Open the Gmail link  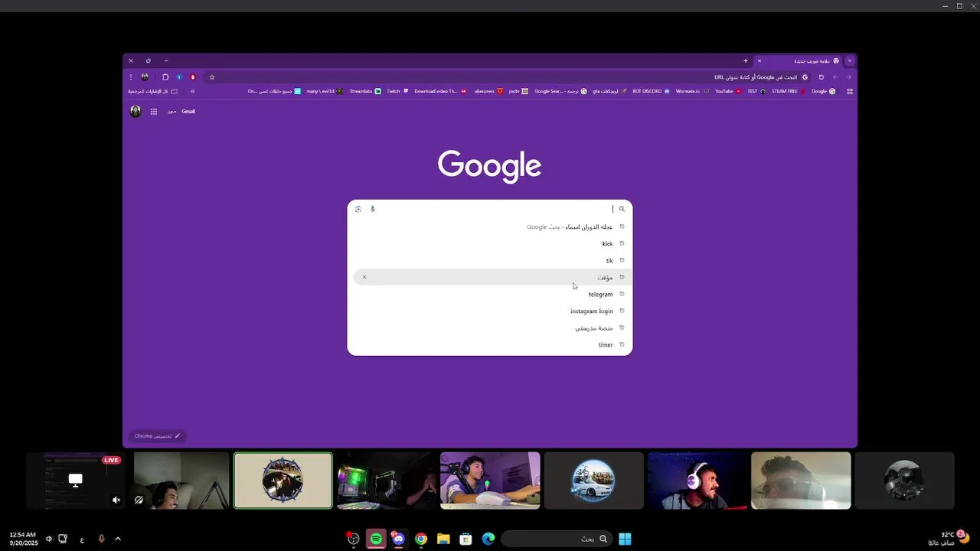point(188,112)
